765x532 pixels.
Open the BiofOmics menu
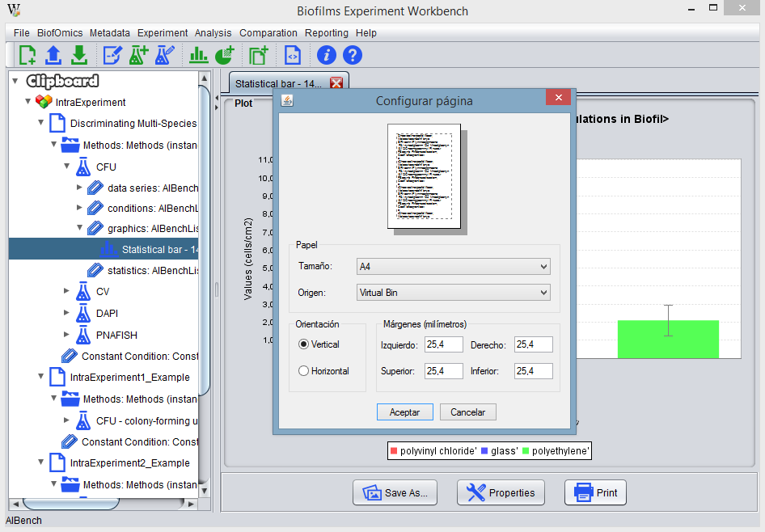point(60,32)
